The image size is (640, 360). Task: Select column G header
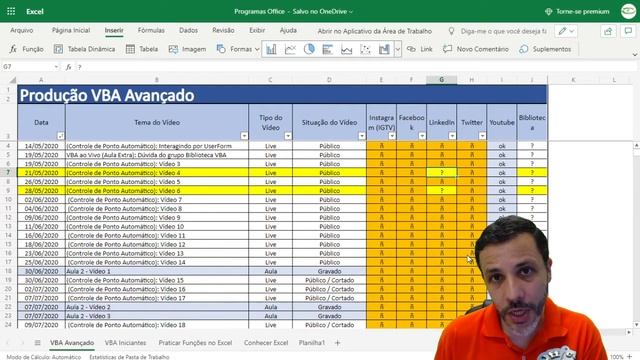(442, 80)
